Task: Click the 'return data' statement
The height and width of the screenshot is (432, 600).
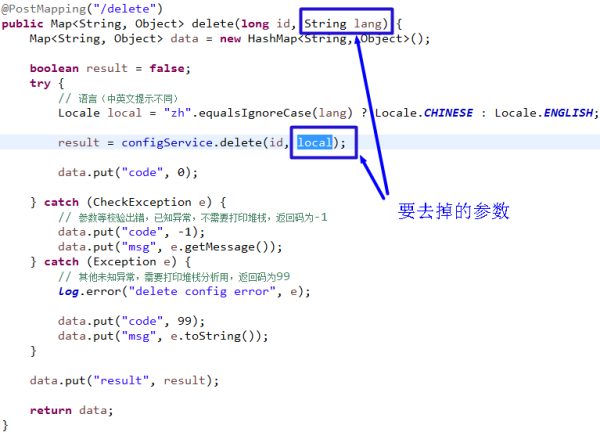Action: (72, 410)
